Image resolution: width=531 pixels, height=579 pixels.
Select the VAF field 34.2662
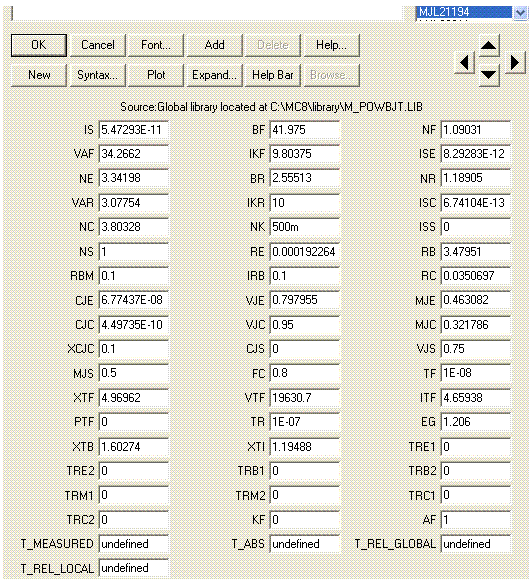134,154
